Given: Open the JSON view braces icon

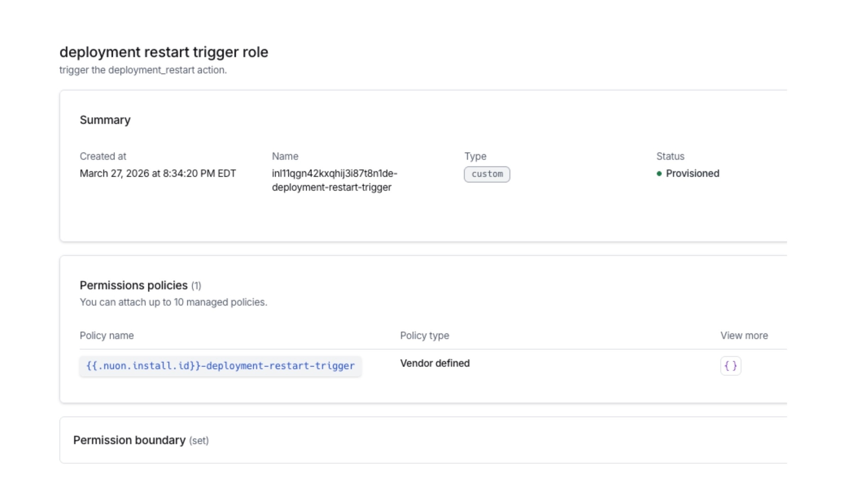Looking at the screenshot, I should [x=730, y=366].
